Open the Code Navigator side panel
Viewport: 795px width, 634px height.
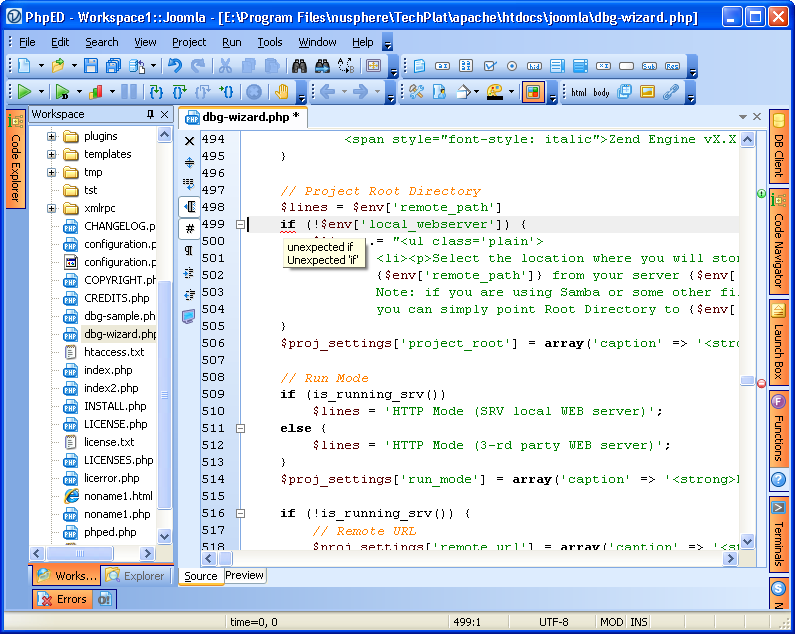click(779, 241)
